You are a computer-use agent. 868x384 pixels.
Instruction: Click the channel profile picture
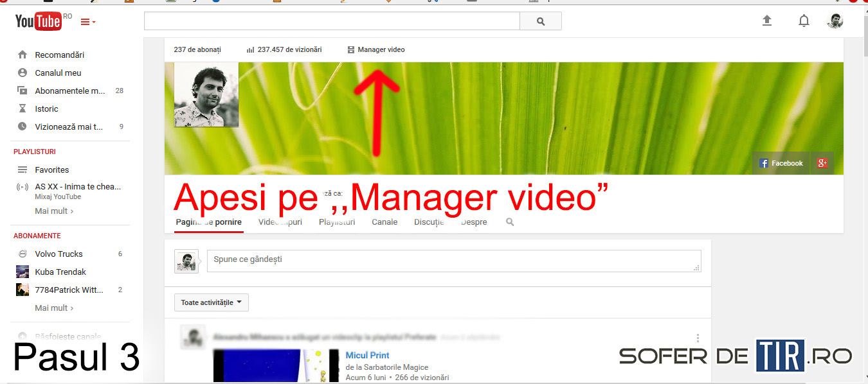tap(206, 95)
